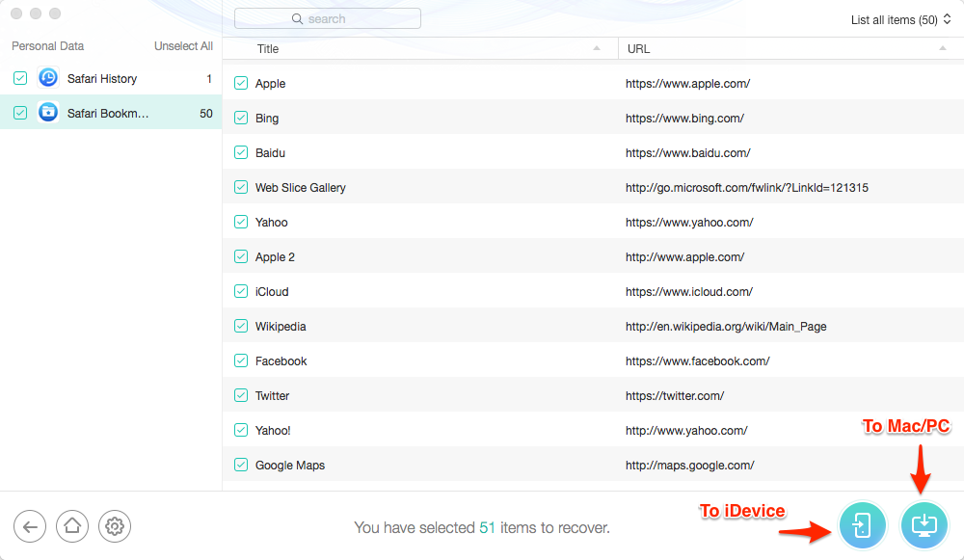Select the Facebook bookmark title
The image size is (964, 560).
(x=281, y=361)
